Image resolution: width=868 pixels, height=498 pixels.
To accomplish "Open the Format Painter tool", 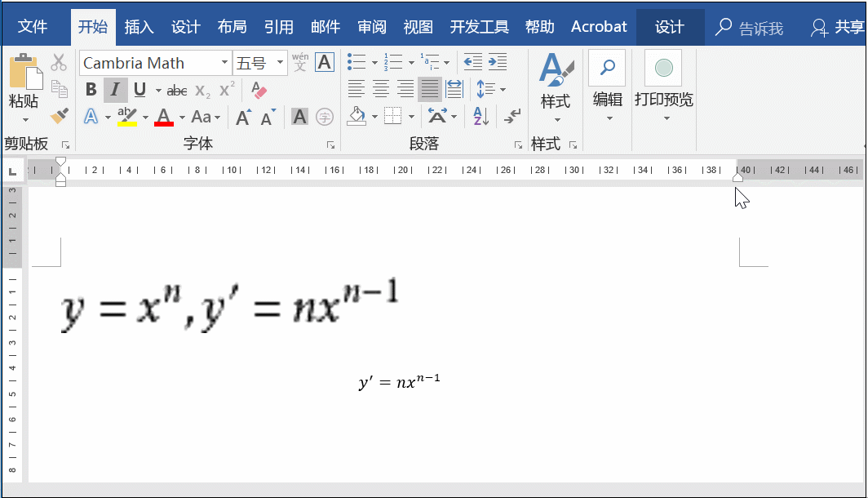I will [58, 117].
